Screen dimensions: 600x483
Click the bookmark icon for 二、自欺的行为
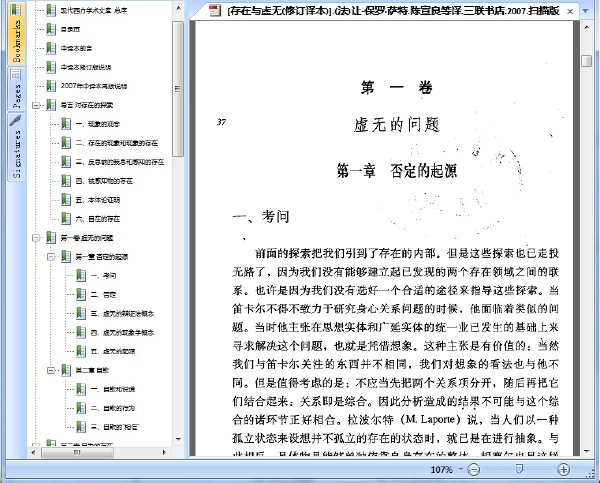click(x=81, y=408)
